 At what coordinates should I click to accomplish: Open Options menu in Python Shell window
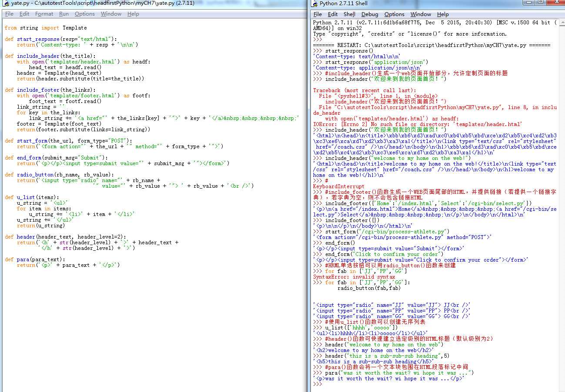coord(394,14)
